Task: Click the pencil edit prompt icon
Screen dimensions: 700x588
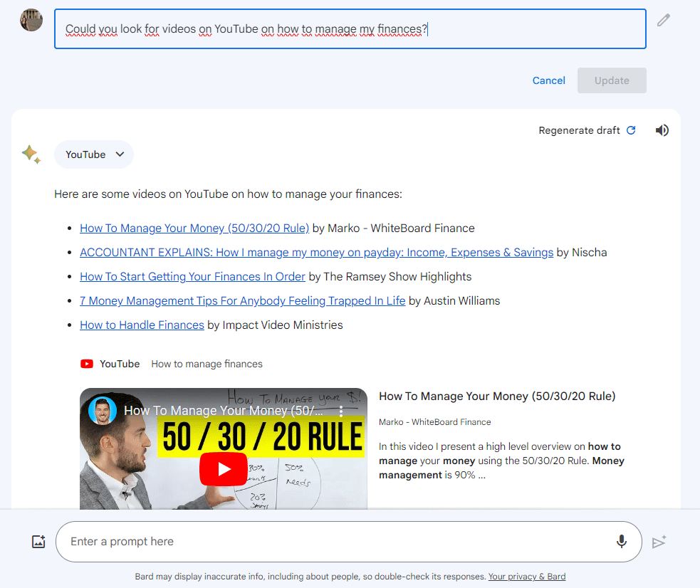Action: (664, 20)
